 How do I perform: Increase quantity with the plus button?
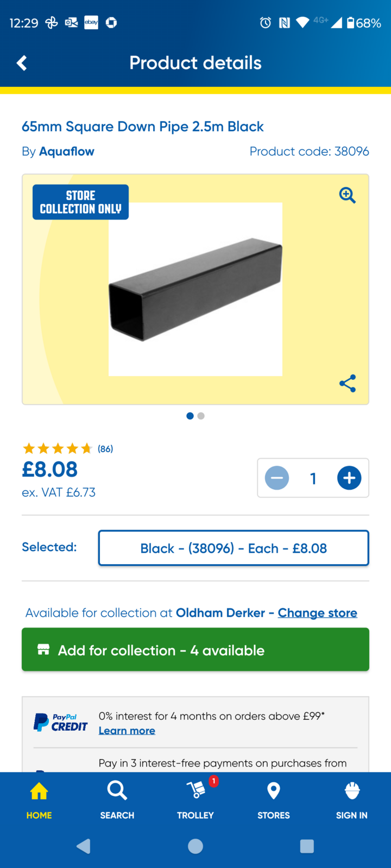pos(349,478)
